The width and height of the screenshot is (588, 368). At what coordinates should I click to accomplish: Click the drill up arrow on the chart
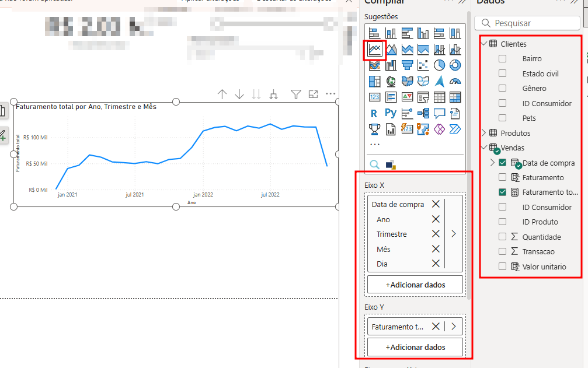[222, 94]
